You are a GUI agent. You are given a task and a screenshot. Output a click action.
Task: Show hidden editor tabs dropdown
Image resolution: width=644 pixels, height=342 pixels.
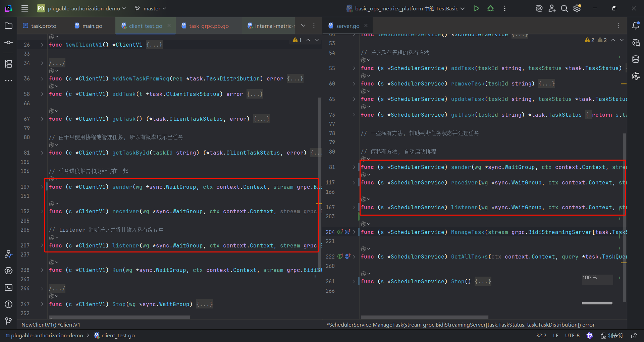coord(303,25)
